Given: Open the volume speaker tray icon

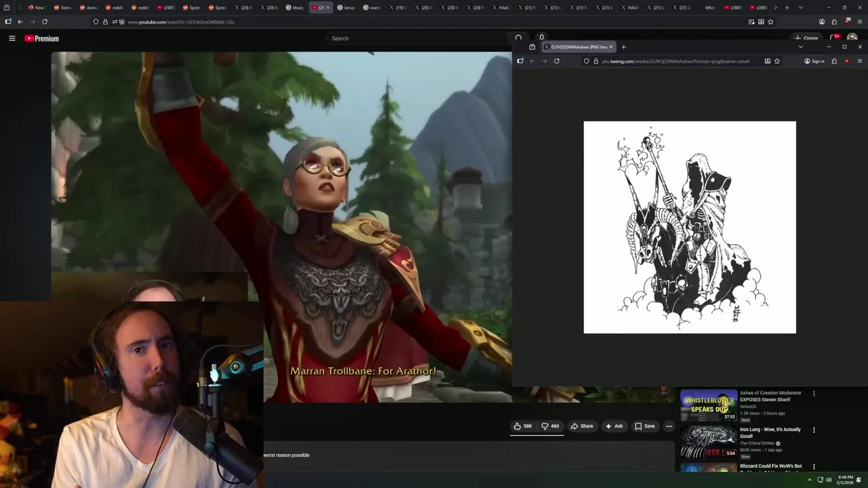Looking at the screenshot, I should [828, 480].
